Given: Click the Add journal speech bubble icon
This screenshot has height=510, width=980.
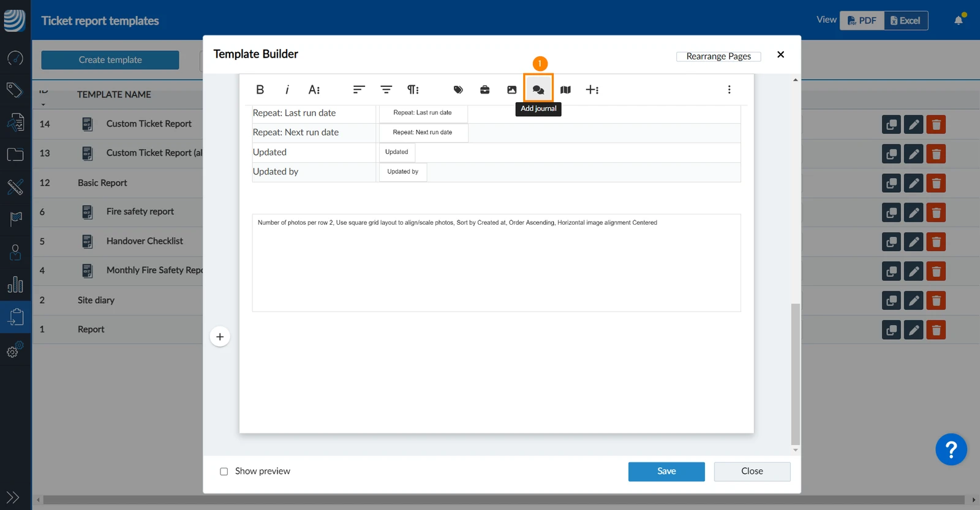Looking at the screenshot, I should coord(538,89).
